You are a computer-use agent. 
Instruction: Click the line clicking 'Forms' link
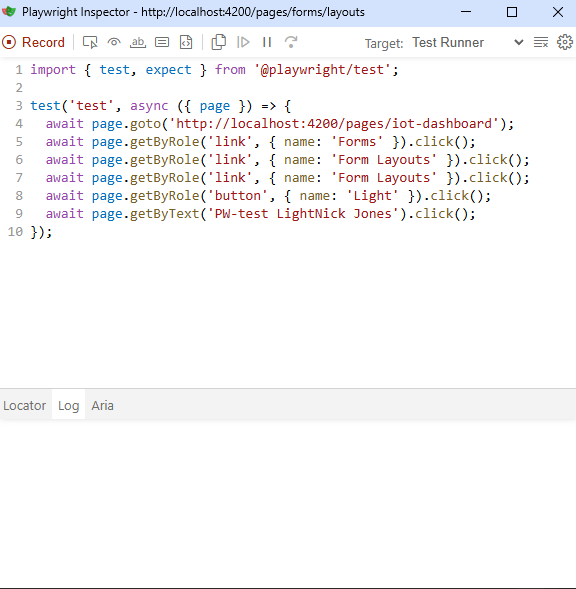pyautogui.click(x=260, y=142)
